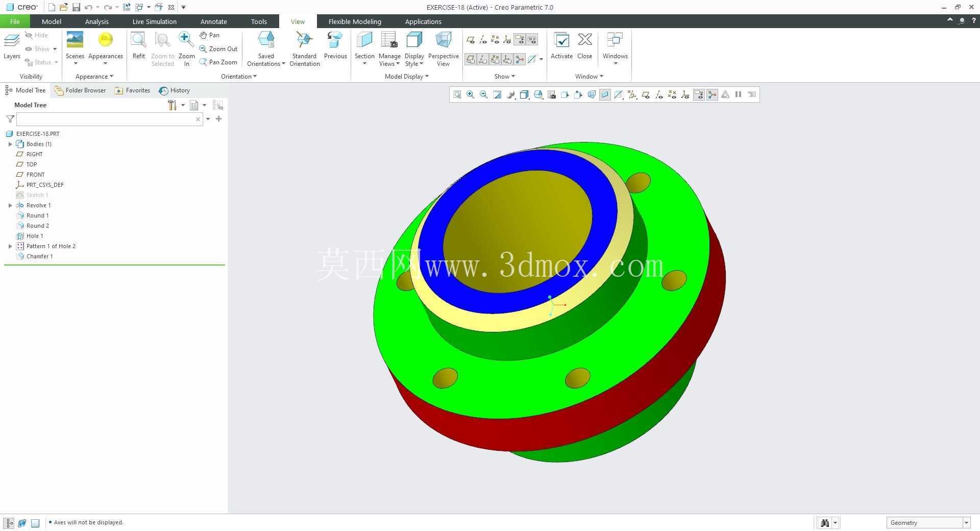This screenshot has width=980, height=531.
Task: Click the filter funnel icon in Model Tree
Action: click(x=10, y=119)
